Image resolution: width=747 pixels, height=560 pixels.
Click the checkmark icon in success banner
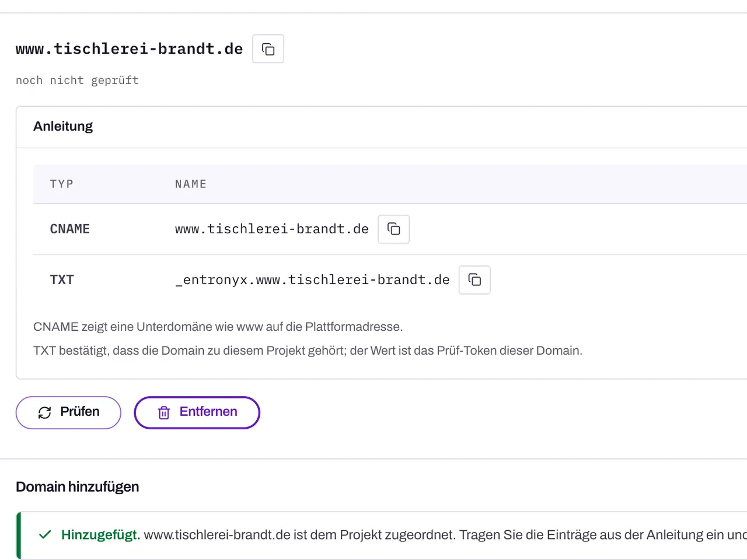[45, 535]
